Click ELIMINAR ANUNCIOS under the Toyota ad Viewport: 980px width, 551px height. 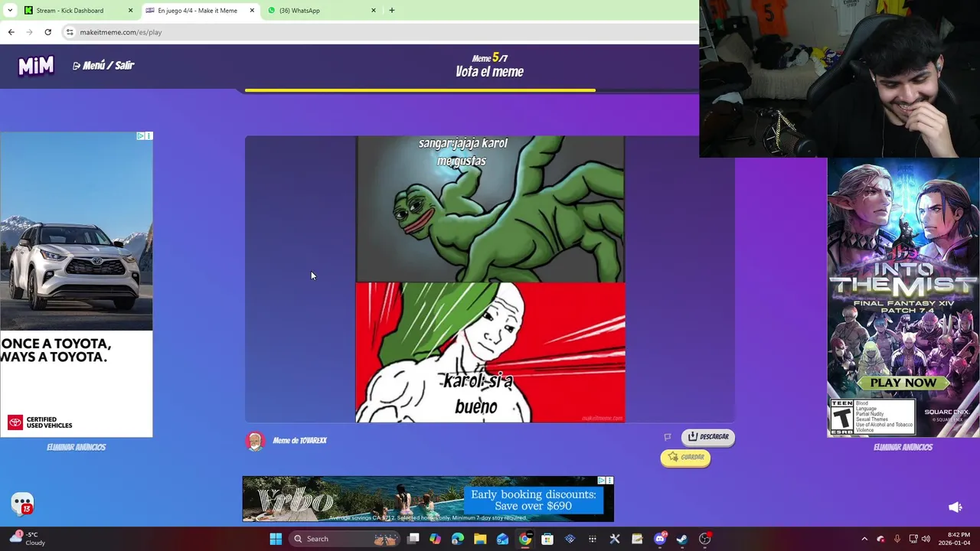(x=76, y=447)
